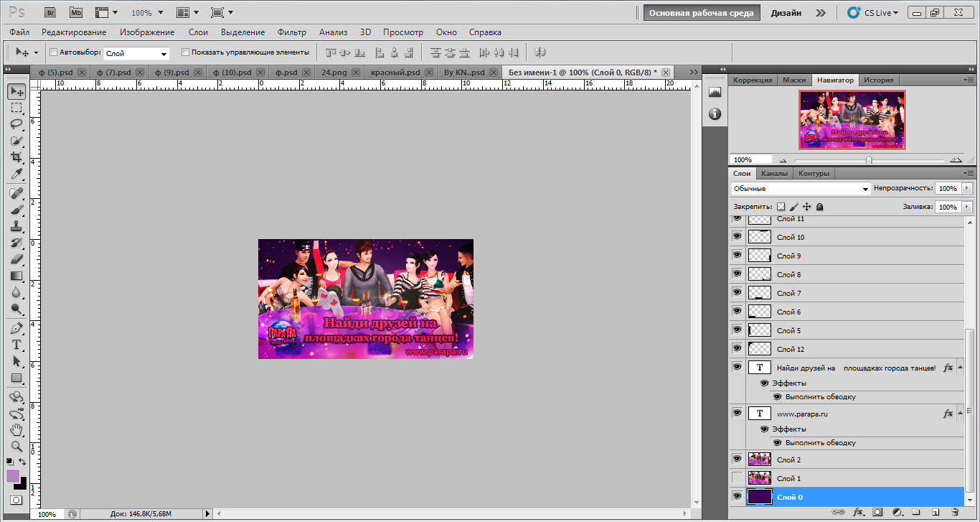Open the CS Live dropdown
The height and width of the screenshot is (522, 980).
pyautogui.click(x=873, y=13)
